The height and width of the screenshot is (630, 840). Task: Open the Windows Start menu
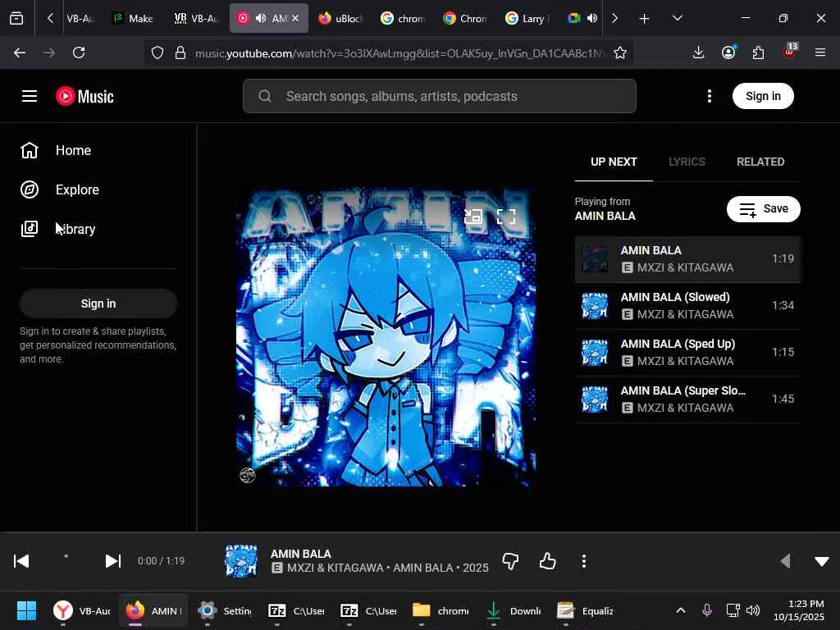(26, 610)
